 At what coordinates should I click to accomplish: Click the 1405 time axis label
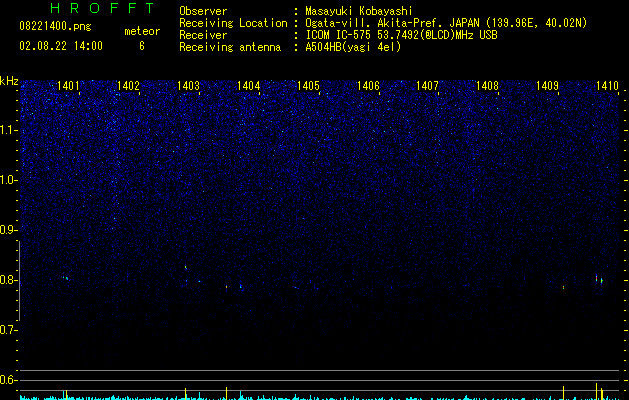pos(308,85)
